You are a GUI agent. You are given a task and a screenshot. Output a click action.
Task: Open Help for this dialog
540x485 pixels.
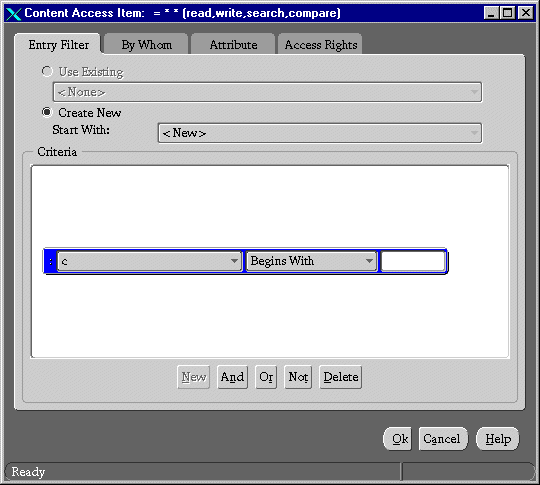tap(498, 439)
